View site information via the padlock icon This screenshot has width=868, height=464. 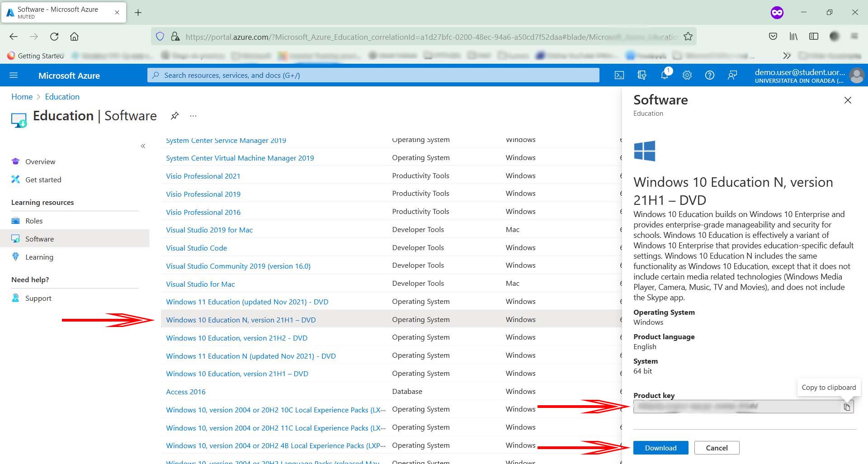coord(175,37)
